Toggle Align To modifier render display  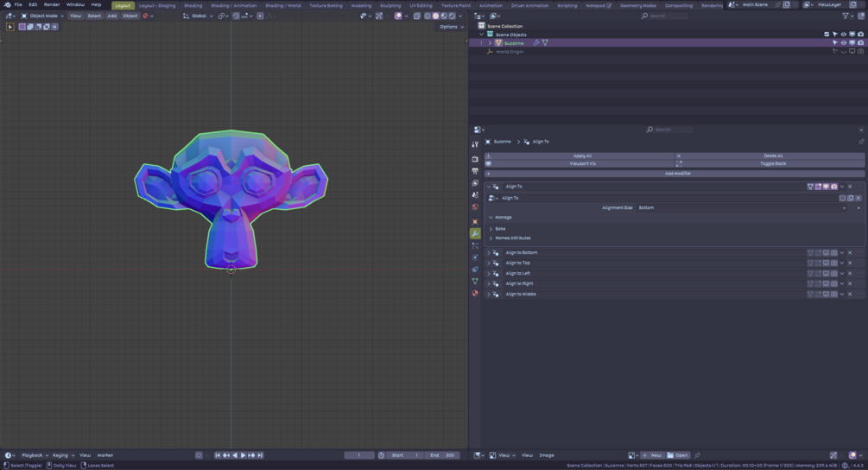pyautogui.click(x=834, y=187)
